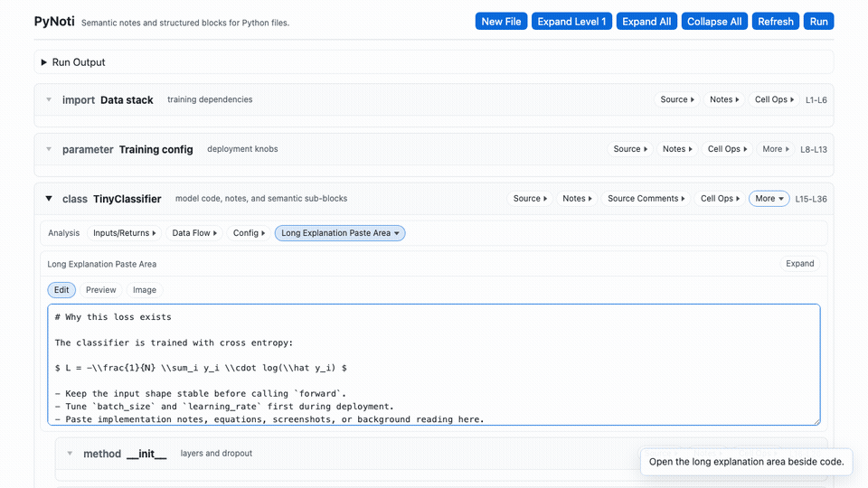Open the Data Flow analysis section
The height and width of the screenshot is (488, 868).
(194, 233)
